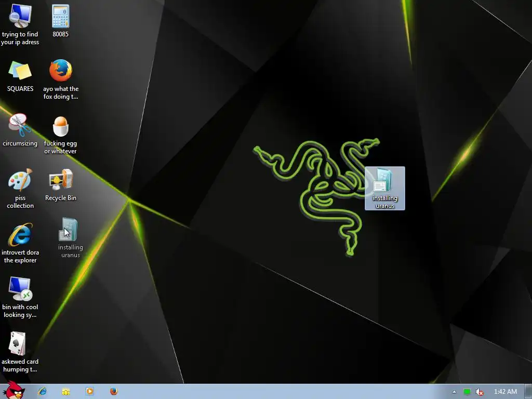Select the paint palette icon labeled 'piss collection'
Image resolution: width=532 pixels, height=399 pixels.
(20, 189)
